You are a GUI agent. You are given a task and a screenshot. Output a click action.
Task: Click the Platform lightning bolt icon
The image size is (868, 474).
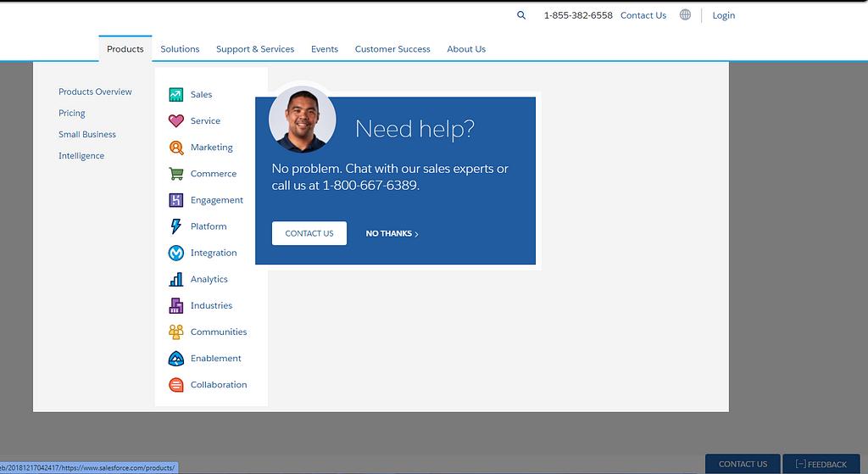(x=175, y=226)
